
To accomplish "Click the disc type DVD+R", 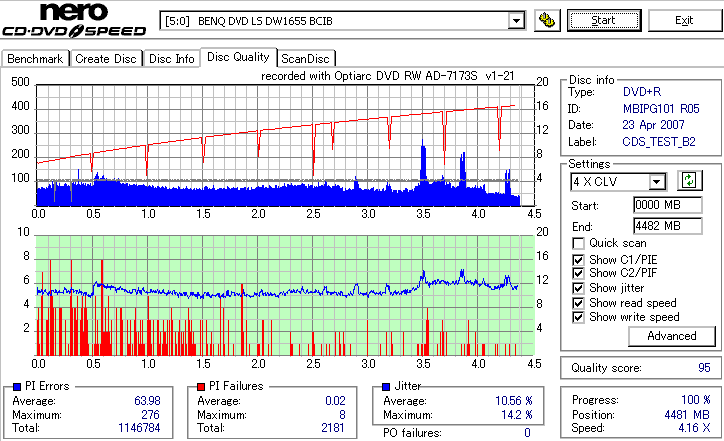I will (642, 92).
